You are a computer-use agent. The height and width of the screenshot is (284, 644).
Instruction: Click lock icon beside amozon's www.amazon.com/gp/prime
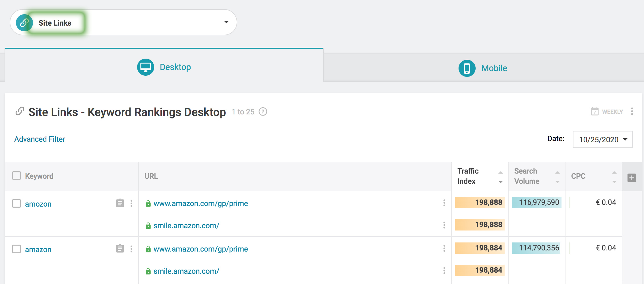click(x=148, y=203)
